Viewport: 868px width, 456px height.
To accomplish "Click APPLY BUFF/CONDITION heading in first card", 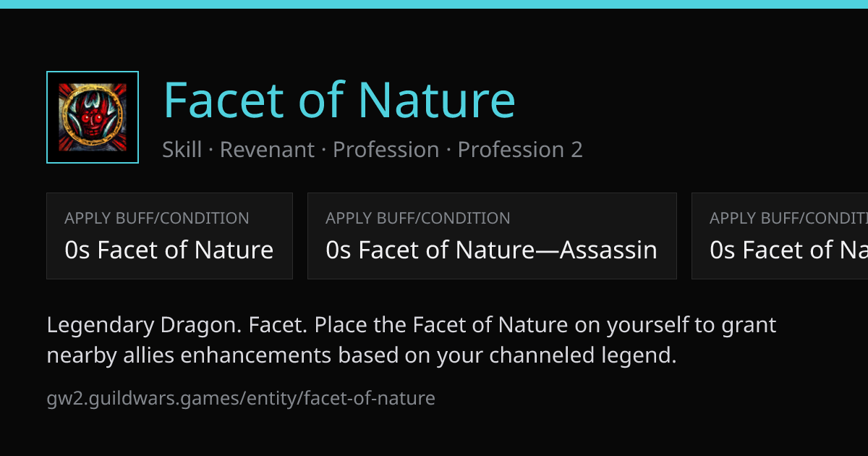I will 157,218.
